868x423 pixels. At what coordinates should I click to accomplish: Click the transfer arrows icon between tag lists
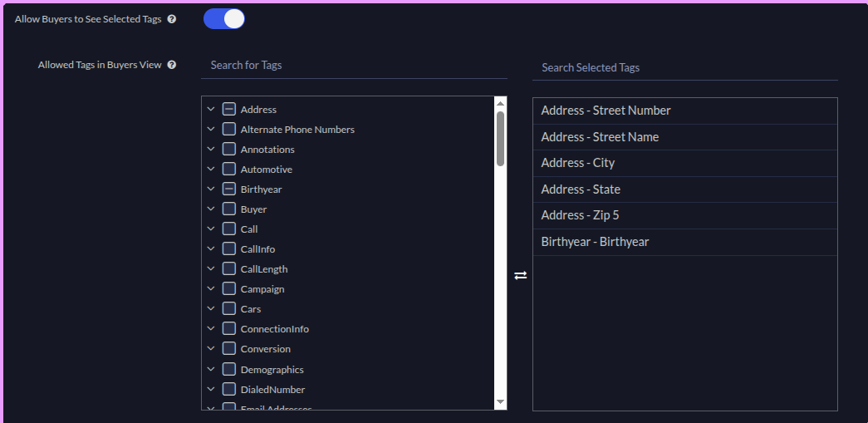520,275
